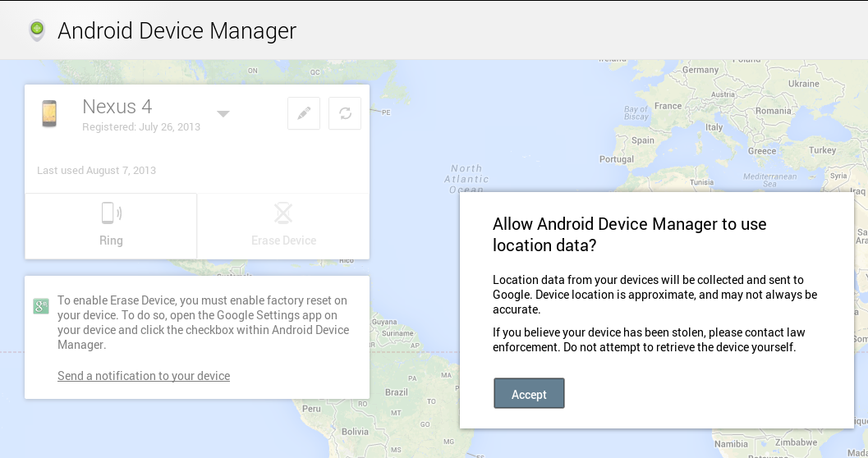Click the Greece label on the map
This screenshot has width=868, height=458.
coord(762,151)
